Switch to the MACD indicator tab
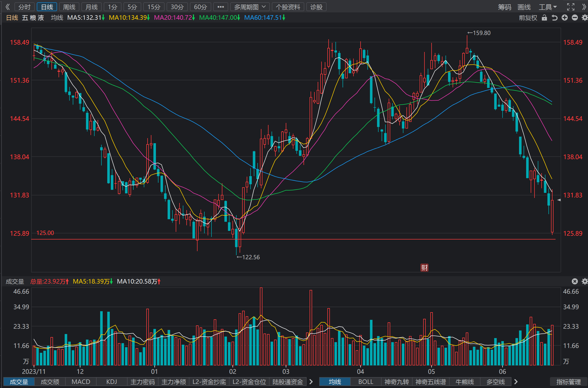 (81, 382)
